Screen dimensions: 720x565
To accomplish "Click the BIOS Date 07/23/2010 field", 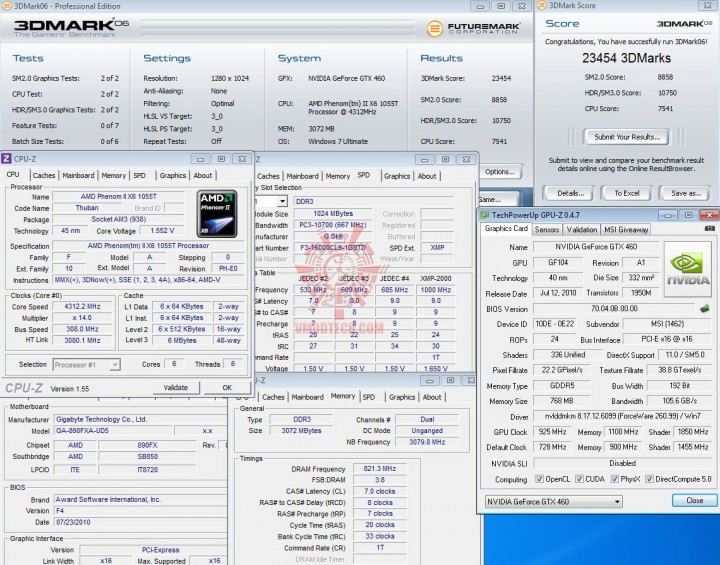I will 140,522.
